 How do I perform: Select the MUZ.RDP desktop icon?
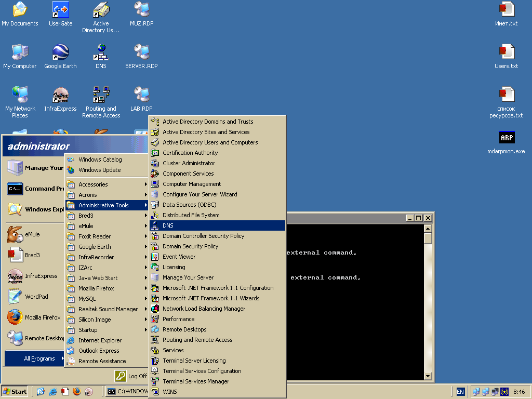click(141, 14)
